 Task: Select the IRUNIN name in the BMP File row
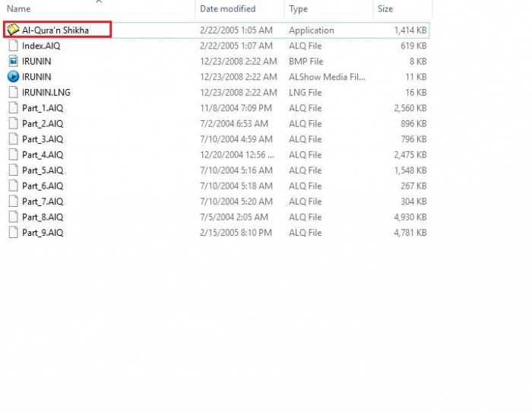click(x=36, y=62)
